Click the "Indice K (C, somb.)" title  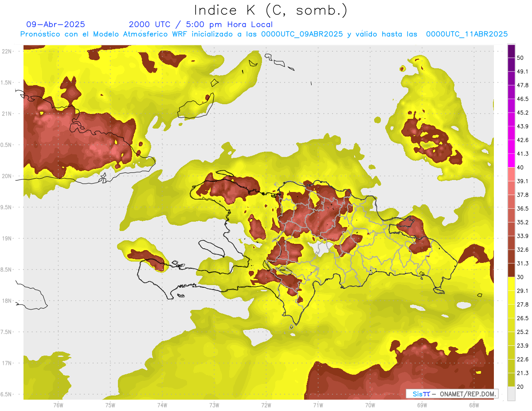pyautogui.click(x=271, y=10)
